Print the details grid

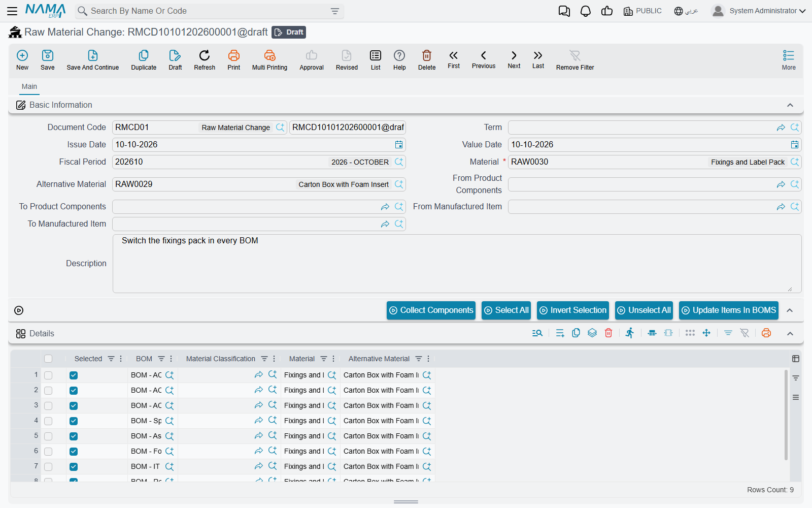(x=766, y=333)
